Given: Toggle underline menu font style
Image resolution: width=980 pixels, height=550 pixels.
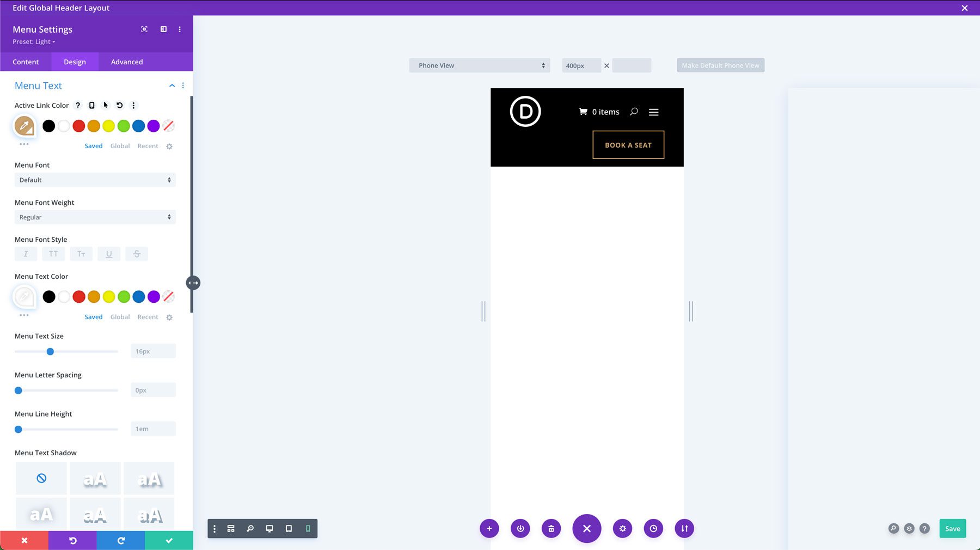Looking at the screenshot, I should [x=109, y=253].
